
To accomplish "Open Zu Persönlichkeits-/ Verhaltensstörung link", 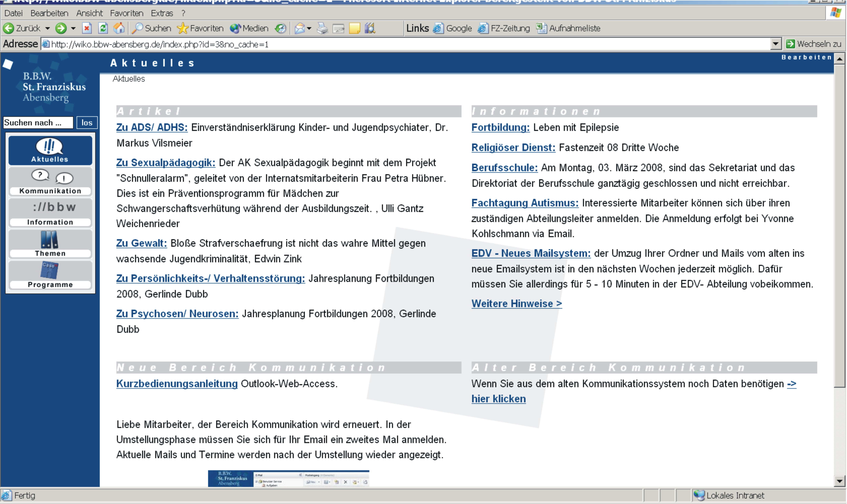I will [x=211, y=278].
